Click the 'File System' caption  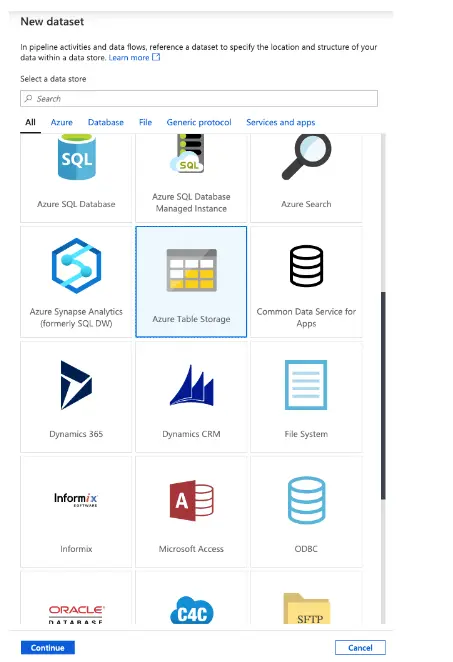306,434
